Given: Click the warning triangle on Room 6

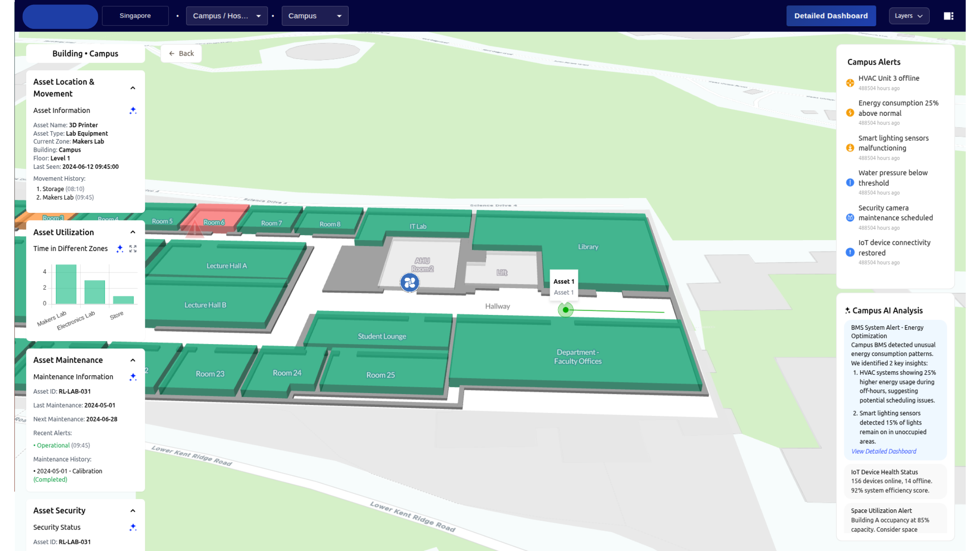Looking at the screenshot, I should [x=195, y=230].
